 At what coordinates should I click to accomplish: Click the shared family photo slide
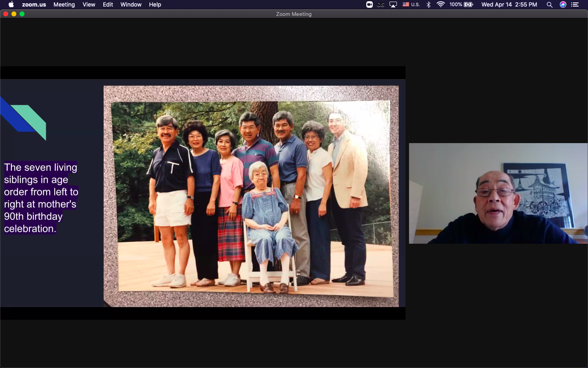[x=251, y=196]
